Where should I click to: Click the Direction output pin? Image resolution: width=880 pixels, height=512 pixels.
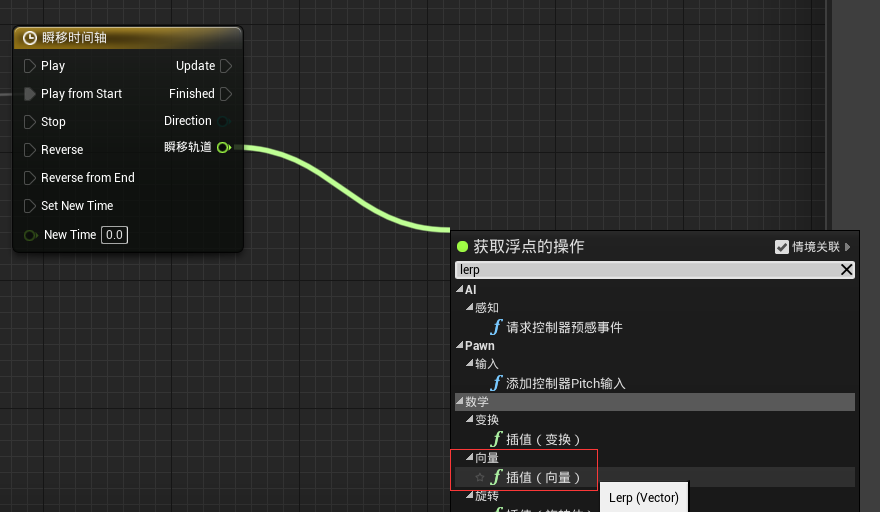[224, 121]
